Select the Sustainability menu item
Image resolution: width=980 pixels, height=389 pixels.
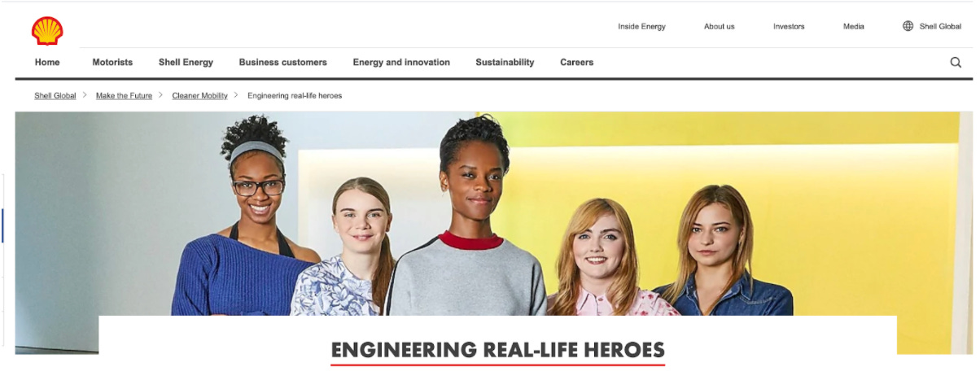pyautogui.click(x=505, y=62)
